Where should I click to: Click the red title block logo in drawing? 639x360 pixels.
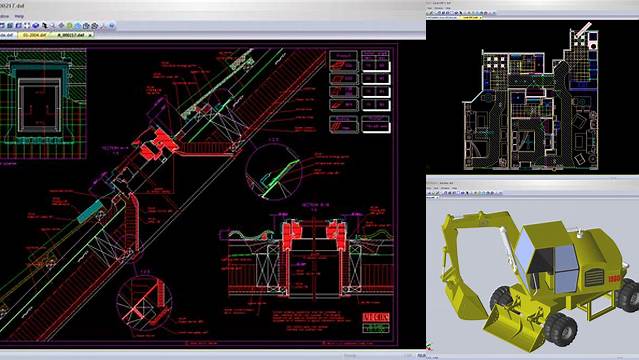[x=376, y=317]
